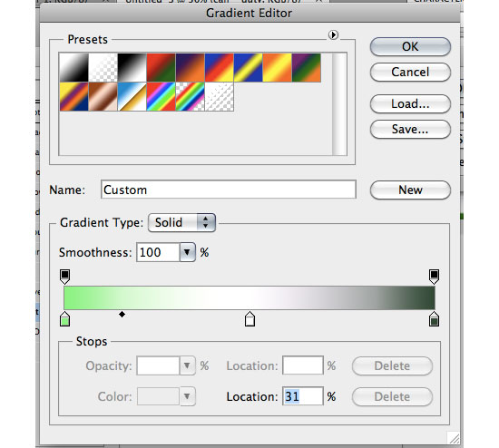This screenshot has width=499, height=448.
Task: Click the dialog resize grip corner
Action: click(x=454, y=438)
